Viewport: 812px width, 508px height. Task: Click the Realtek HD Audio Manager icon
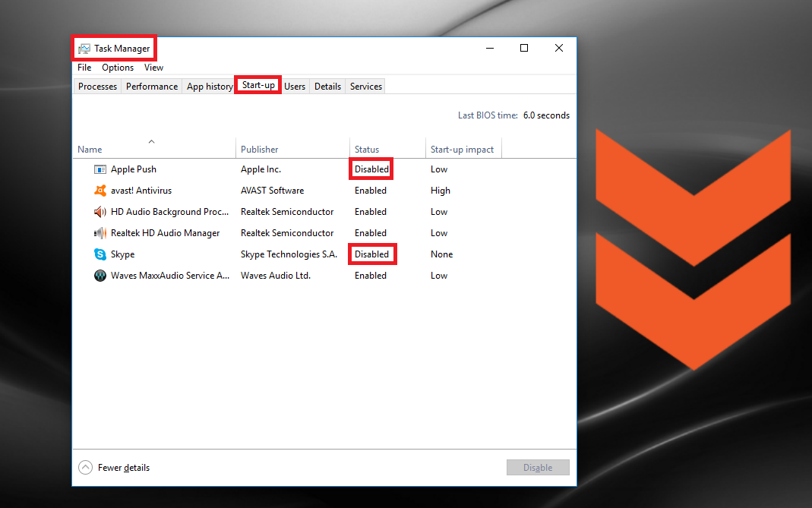point(100,233)
